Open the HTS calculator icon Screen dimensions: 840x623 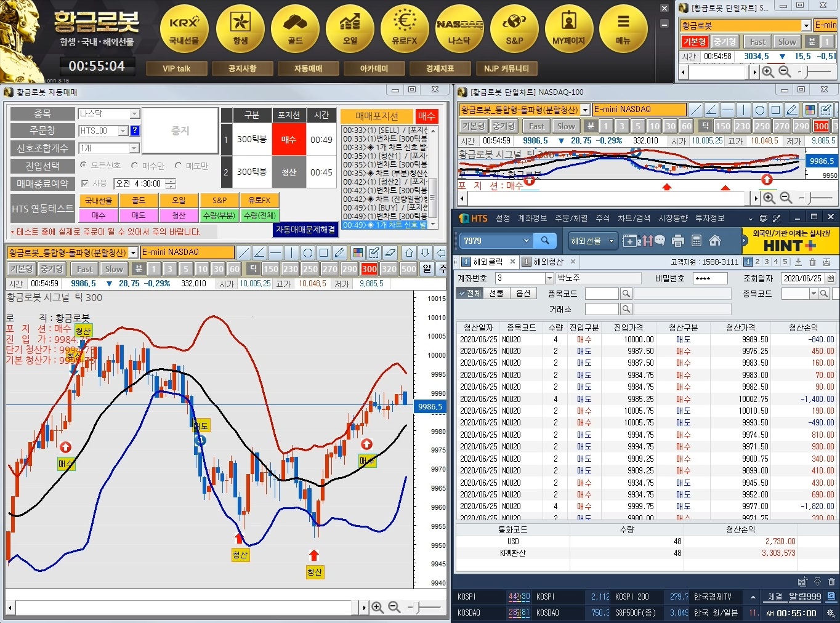[697, 241]
